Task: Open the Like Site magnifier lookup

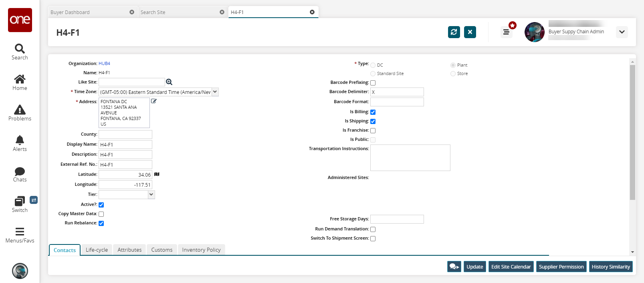Action: click(169, 82)
